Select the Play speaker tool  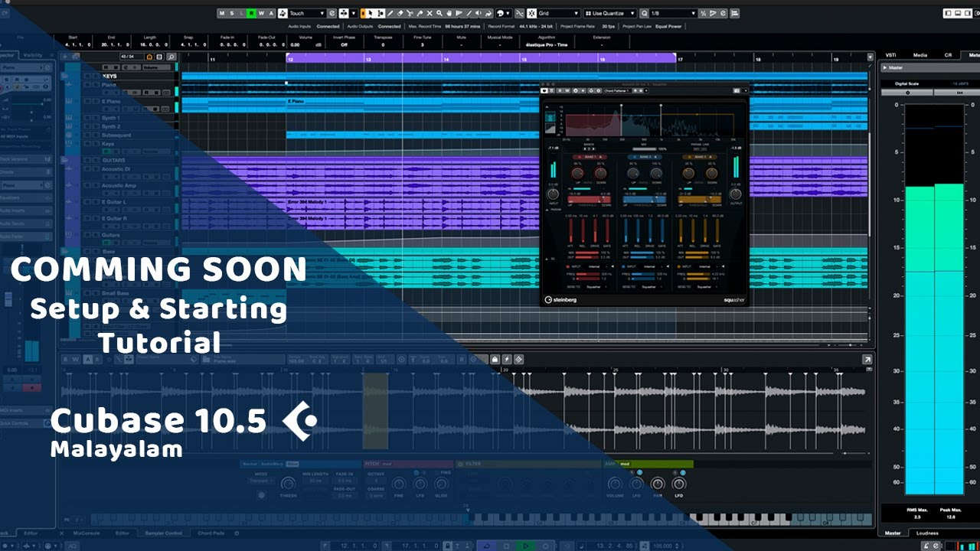479,13
